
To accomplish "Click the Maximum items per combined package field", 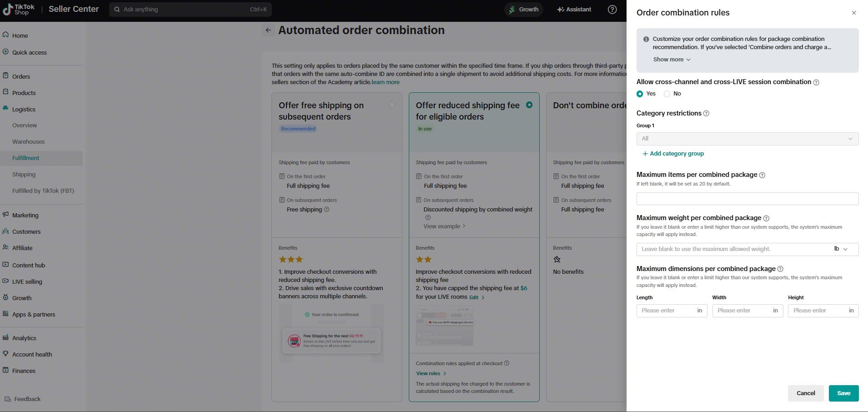I will tap(748, 199).
